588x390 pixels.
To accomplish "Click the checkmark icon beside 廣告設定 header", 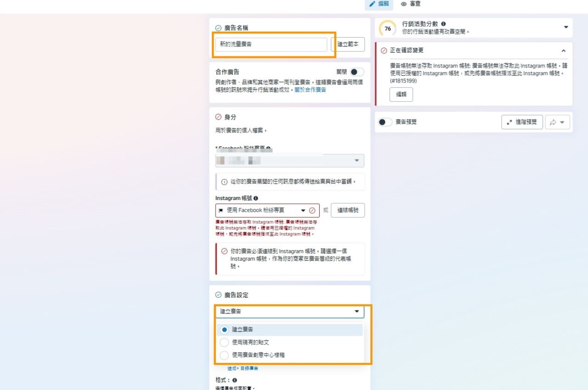I will [218, 295].
